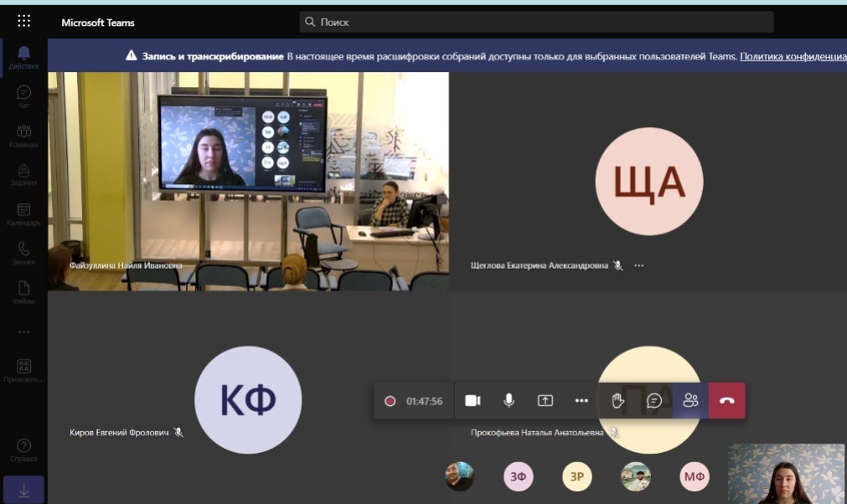Open the app launcher waffle icon
847x504 pixels.
point(23,22)
